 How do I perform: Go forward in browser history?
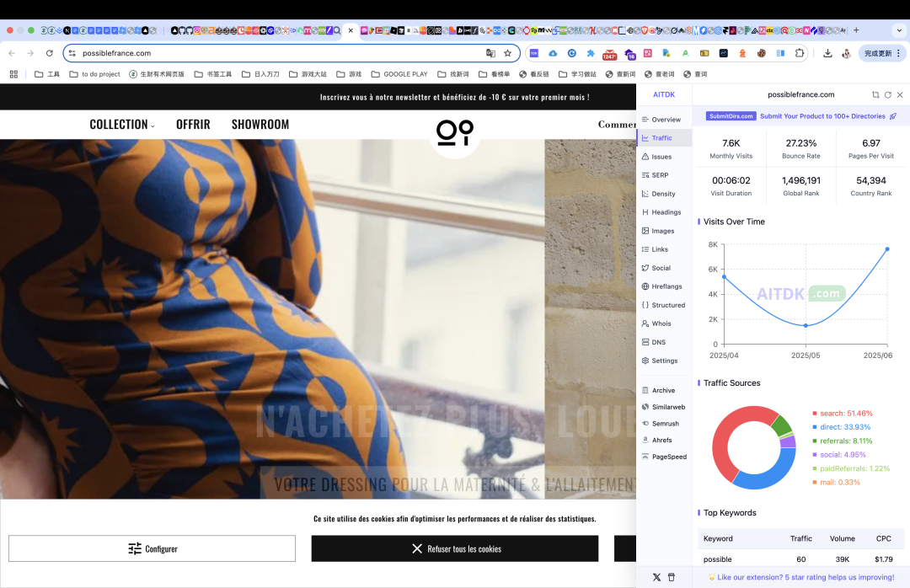tap(30, 53)
